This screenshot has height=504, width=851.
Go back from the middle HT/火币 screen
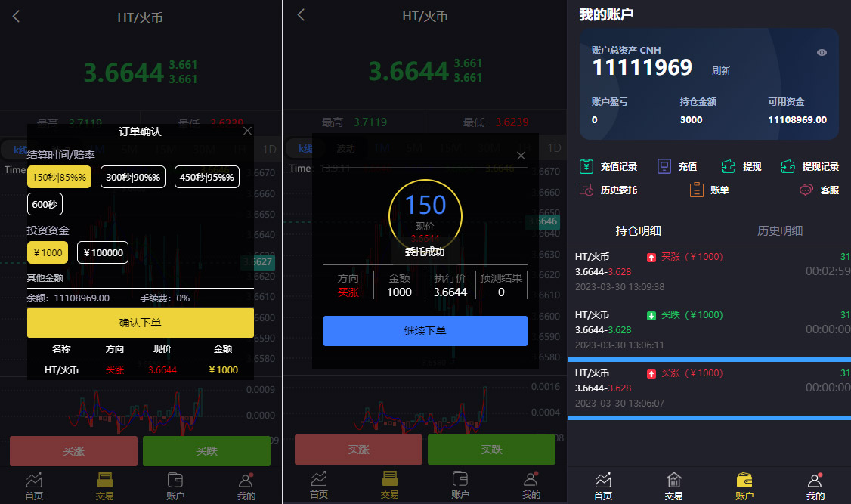(301, 15)
